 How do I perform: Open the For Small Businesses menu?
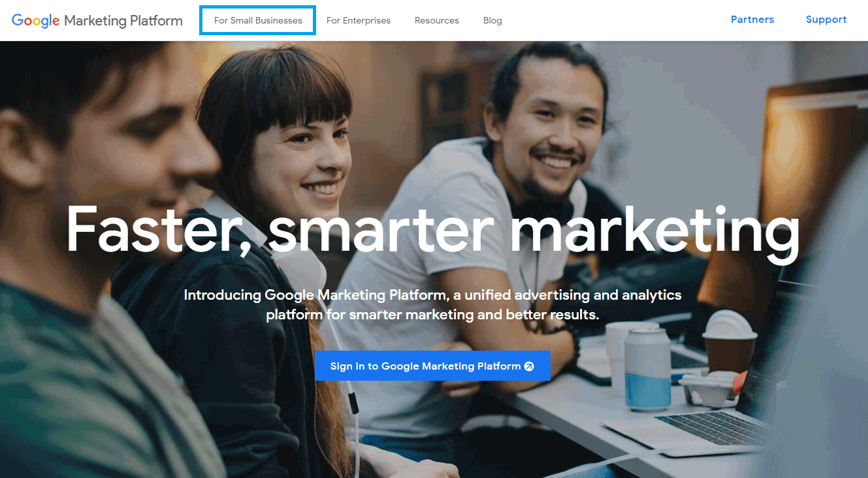click(x=258, y=20)
